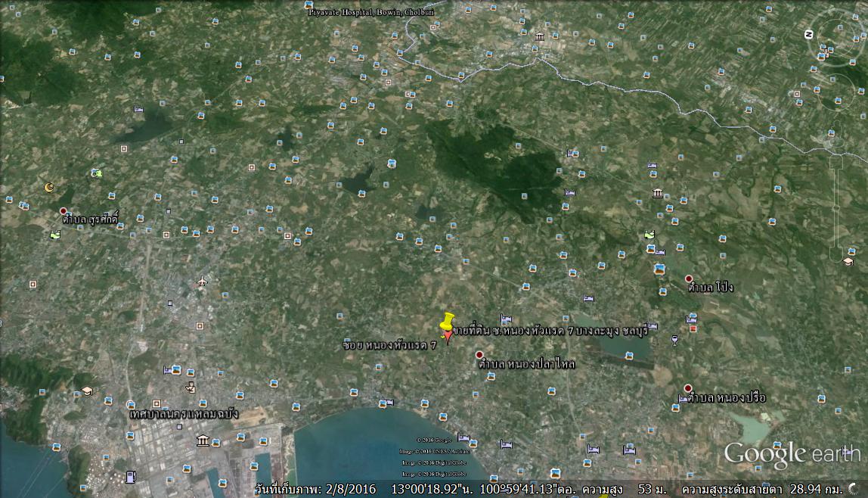This screenshot has height=498, width=868.
Task: Select the ตำบล หนองปลาไหล red place marker
Action: click(x=479, y=355)
